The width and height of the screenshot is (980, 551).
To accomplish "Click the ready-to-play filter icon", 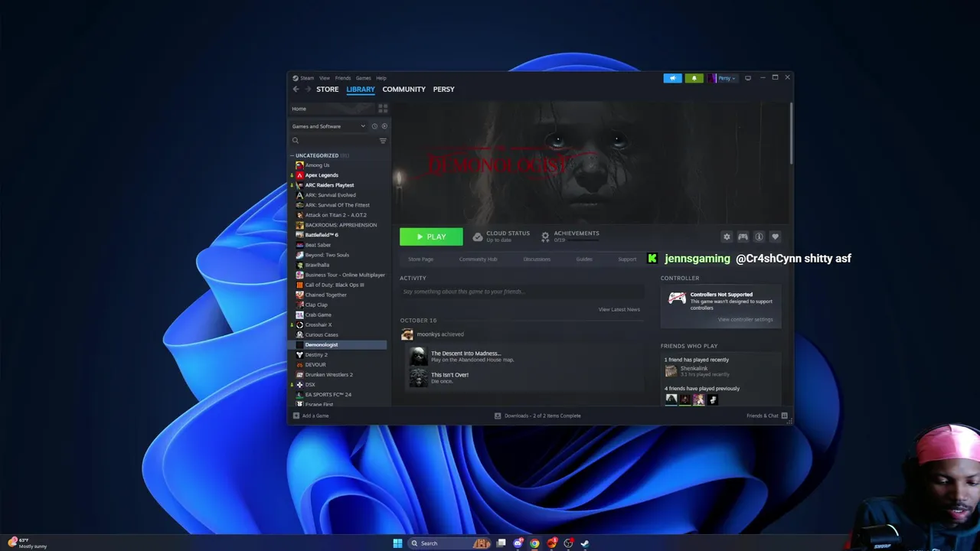I will point(384,126).
